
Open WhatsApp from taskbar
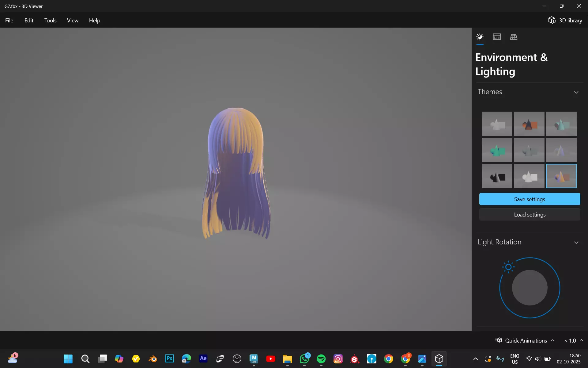pyautogui.click(x=304, y=359)
